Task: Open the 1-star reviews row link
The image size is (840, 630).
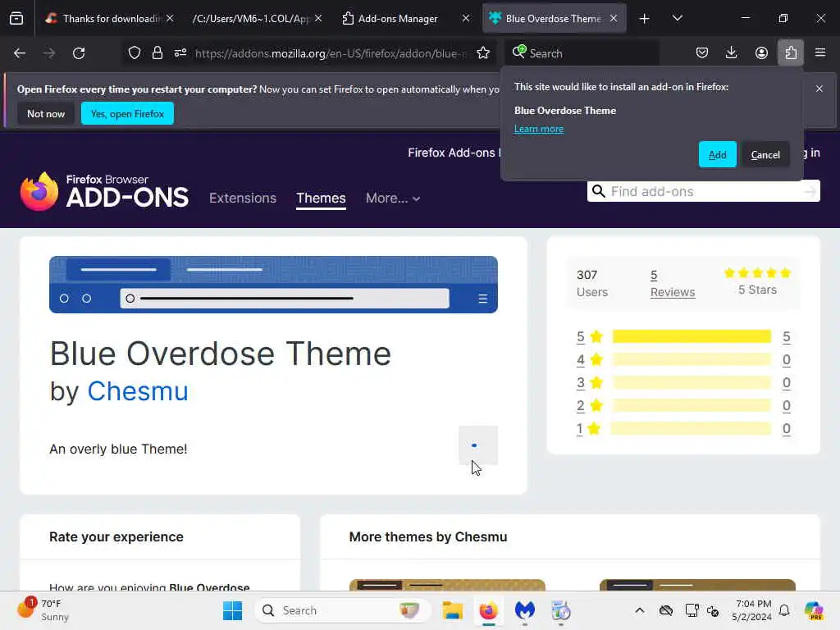Action: [683, 428]
